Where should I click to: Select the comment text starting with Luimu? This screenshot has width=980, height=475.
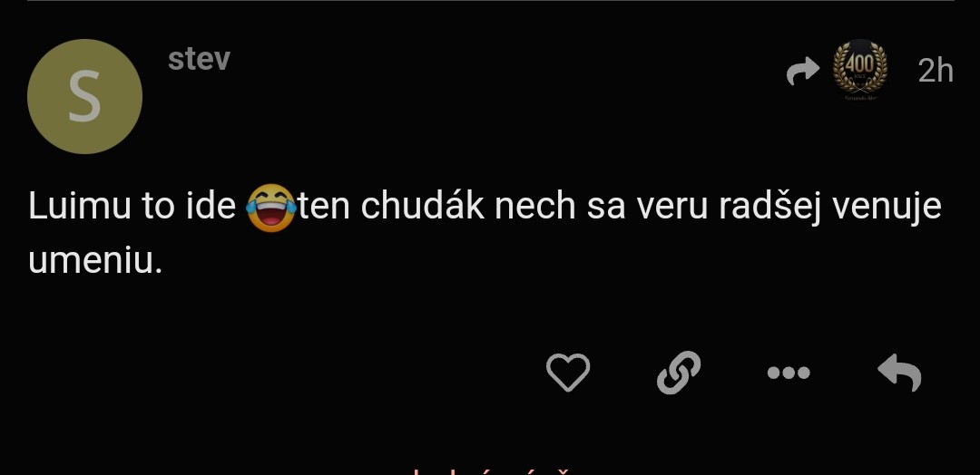485,234
